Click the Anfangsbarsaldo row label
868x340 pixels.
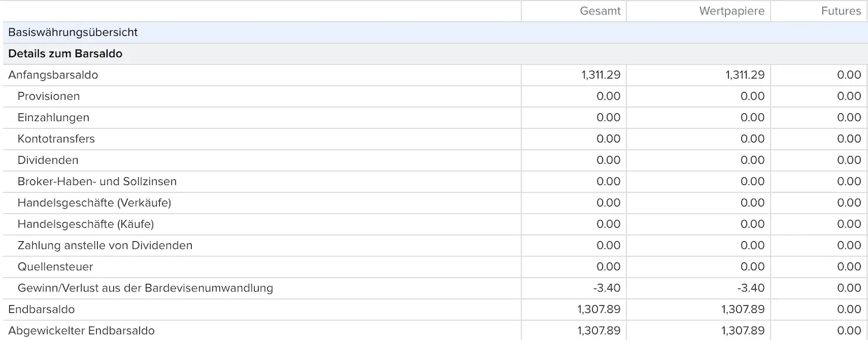(53, 75)
